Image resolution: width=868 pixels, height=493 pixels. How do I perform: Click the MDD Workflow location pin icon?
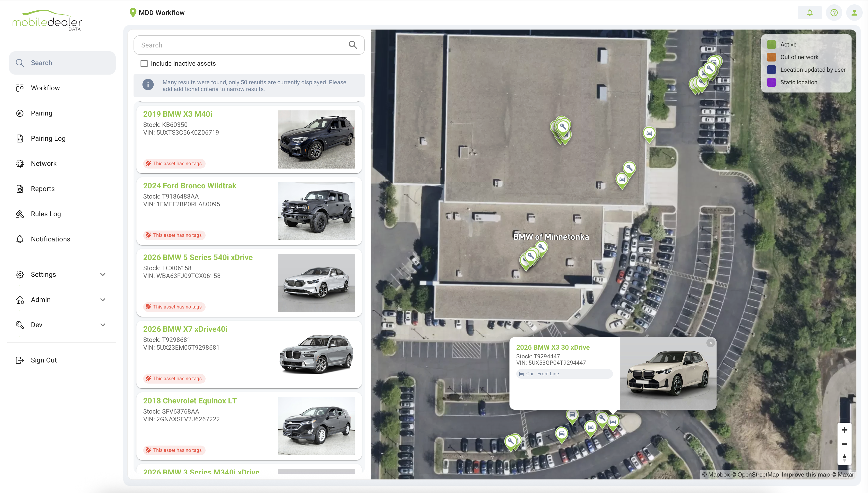133,13
